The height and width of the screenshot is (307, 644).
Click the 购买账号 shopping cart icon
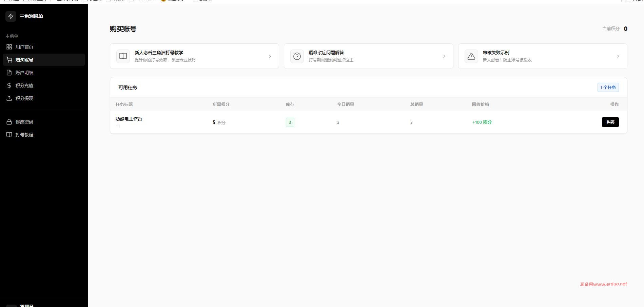9,60
